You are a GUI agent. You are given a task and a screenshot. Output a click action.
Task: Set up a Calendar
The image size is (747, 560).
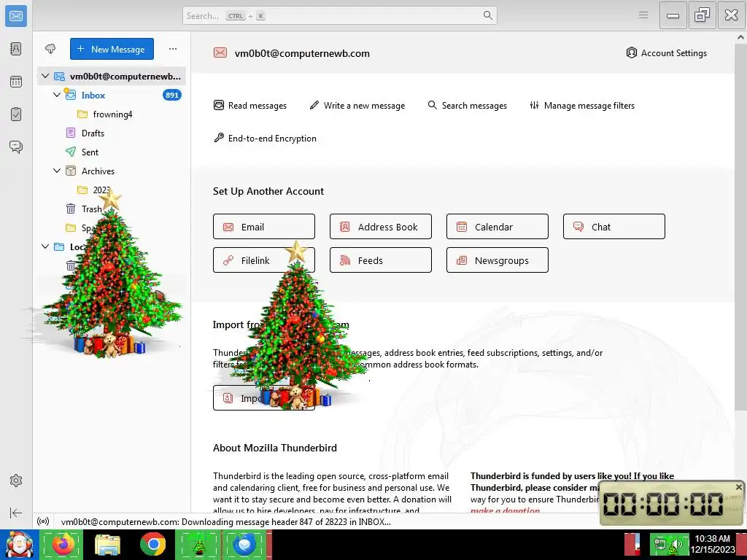click(498, 227)
